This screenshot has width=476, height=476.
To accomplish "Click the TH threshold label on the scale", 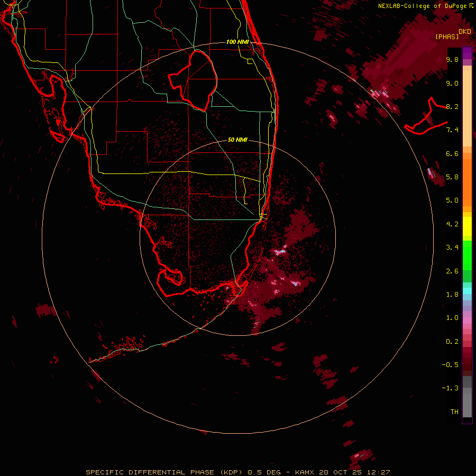I will [x=454, y=412].
